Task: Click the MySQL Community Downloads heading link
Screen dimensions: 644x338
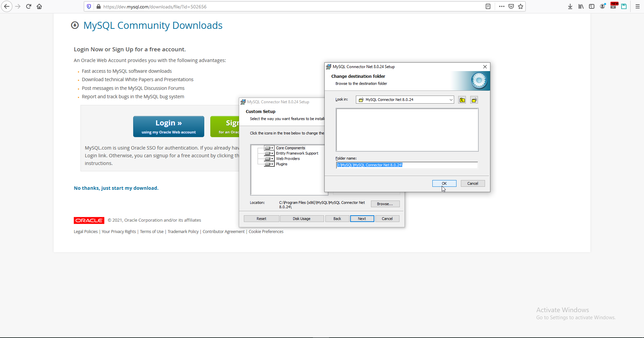Action: [x=153, y=25]
